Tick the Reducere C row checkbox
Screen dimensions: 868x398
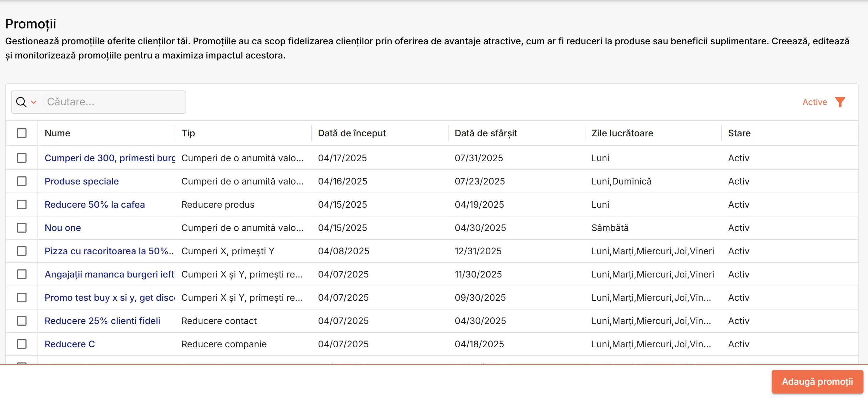tap(22, 344)
